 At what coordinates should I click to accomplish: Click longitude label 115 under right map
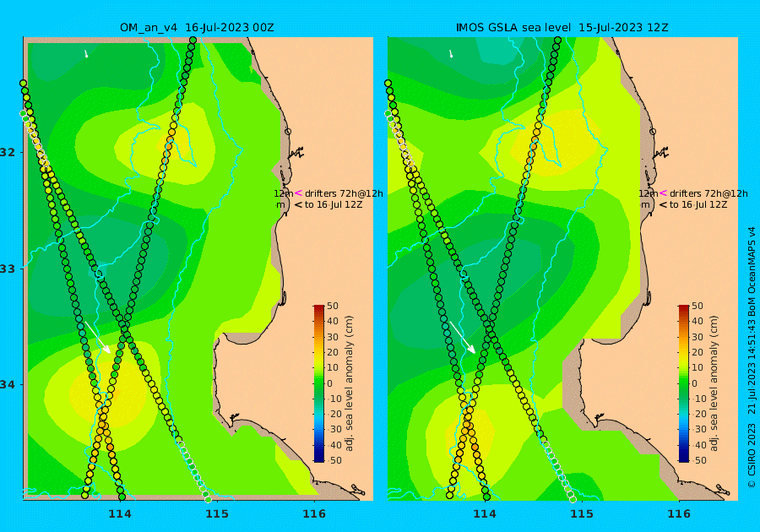pyautogui.click(x=582, y=513)
